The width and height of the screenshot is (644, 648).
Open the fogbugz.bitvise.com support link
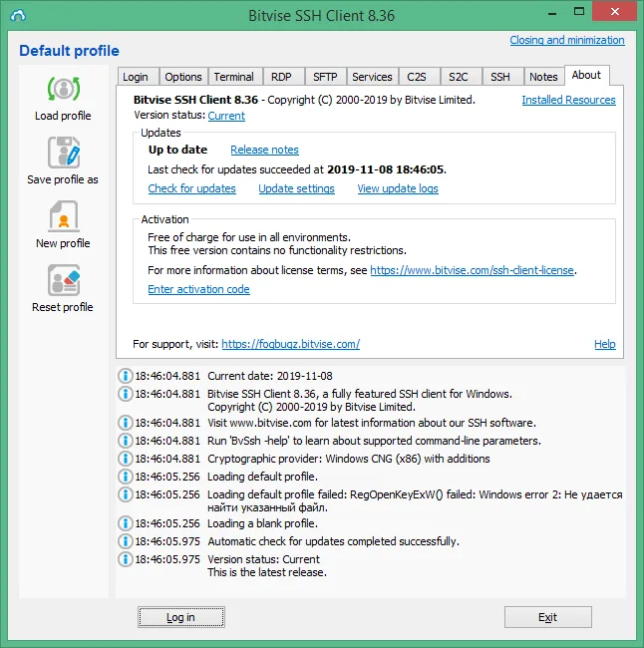(290, 344)
